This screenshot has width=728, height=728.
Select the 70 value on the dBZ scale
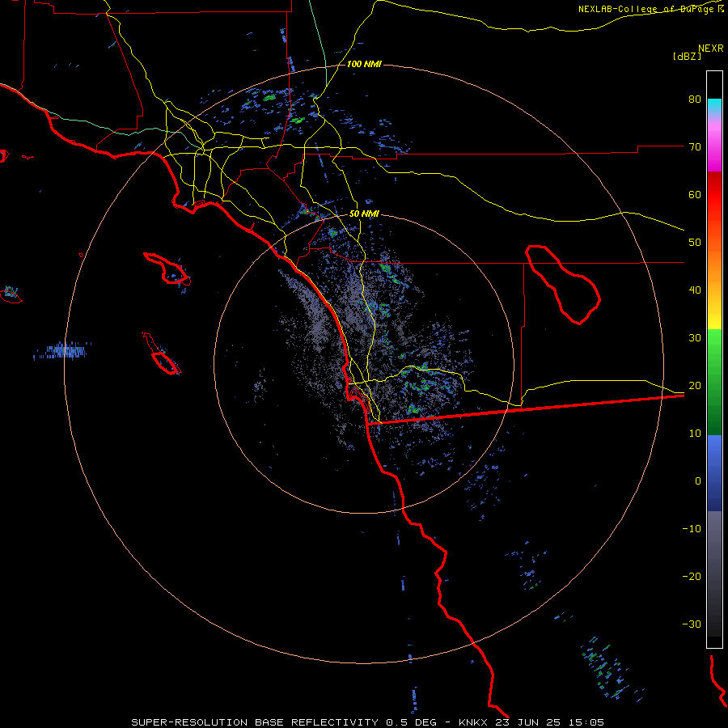pyautogui.click(x=695, y=147)
